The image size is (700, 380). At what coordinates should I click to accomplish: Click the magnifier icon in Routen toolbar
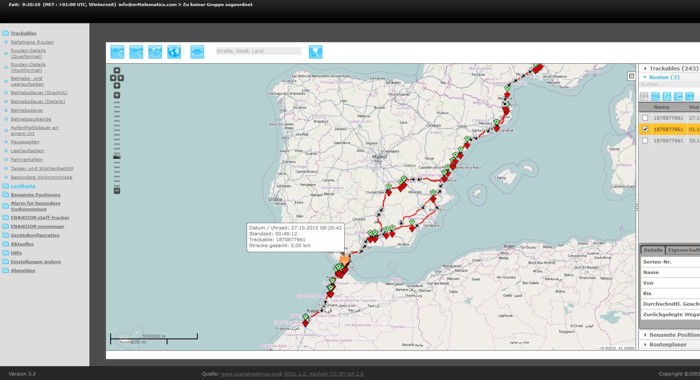(x=690, y=96)
